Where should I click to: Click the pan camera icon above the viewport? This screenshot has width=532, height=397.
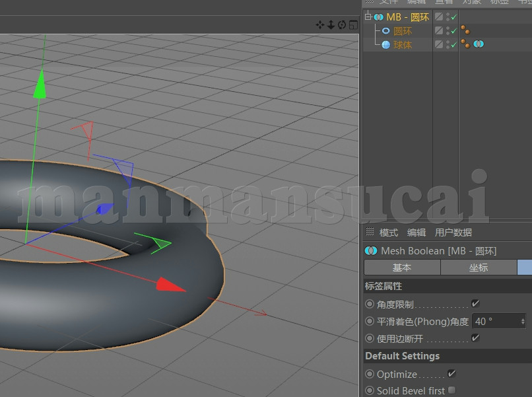(320, 24)
